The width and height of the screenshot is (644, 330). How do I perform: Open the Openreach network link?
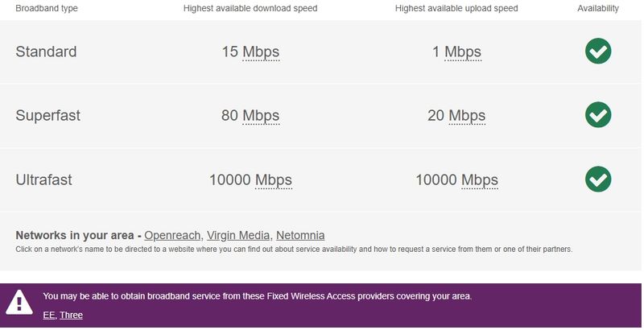(172, 235)
